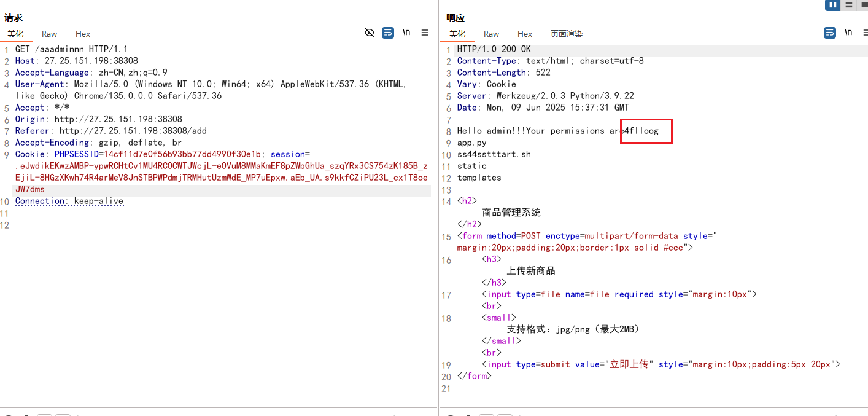
Task: Click the PHPSESSID cookie value
Action: tap(182, 154)
